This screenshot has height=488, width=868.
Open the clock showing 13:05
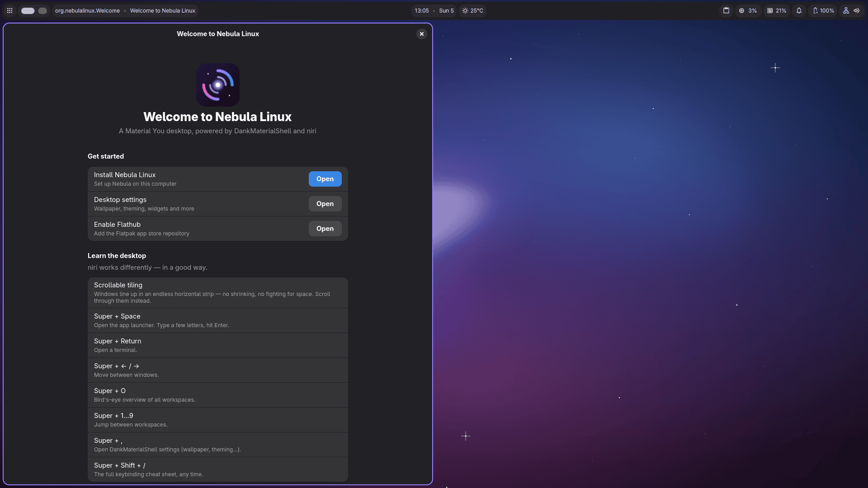coord(421,10)
